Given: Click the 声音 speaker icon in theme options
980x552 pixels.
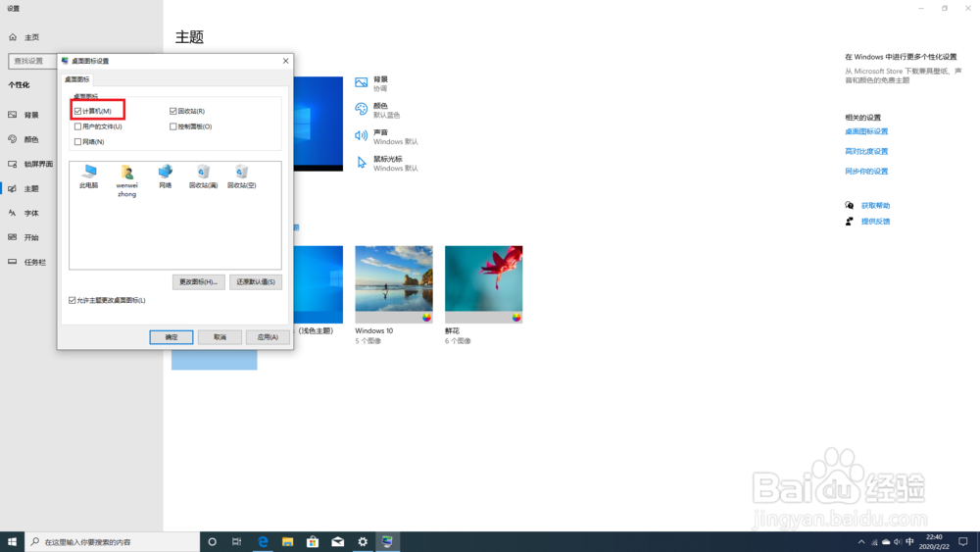Looking at the screenshot, I should [362, 135].
